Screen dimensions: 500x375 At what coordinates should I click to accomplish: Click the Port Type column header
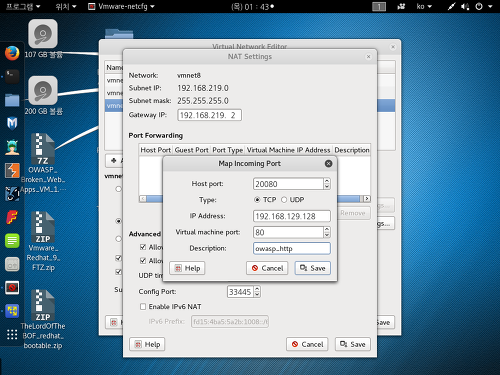coord(228,150)
